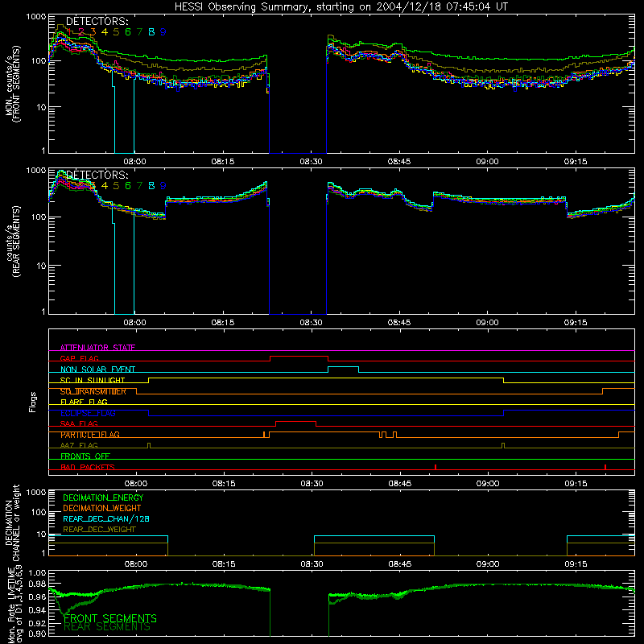Select detector 2 legend number in front segments panel
Screen dimensions: 644x644
click(81, 31)
